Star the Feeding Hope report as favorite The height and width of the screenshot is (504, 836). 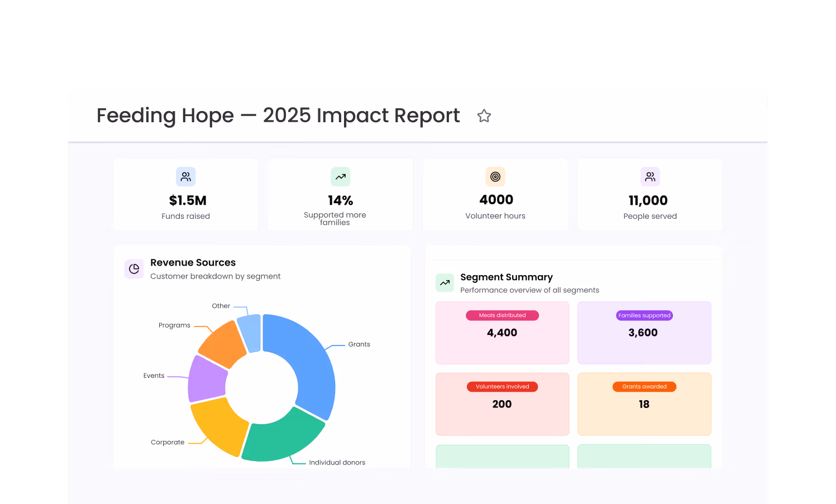point(484,116)
